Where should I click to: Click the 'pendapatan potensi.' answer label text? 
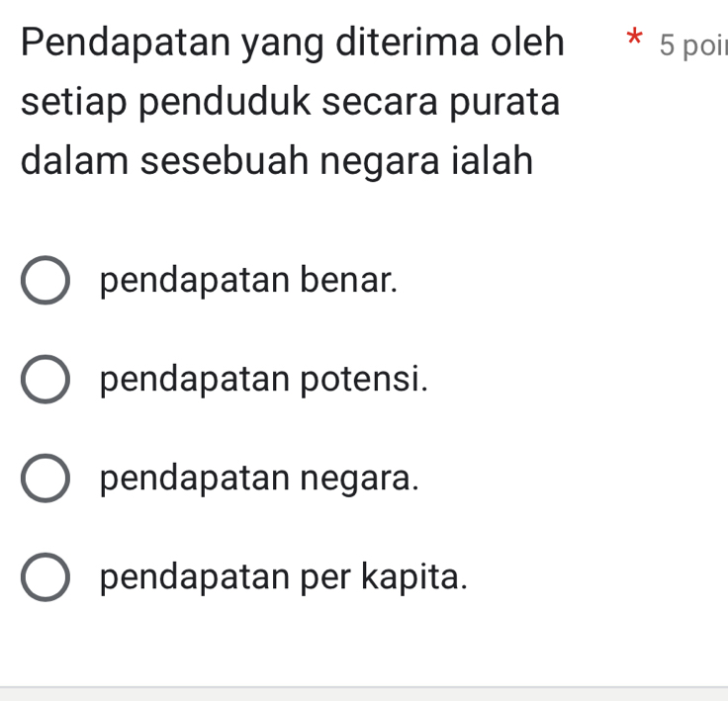(264, 379)
